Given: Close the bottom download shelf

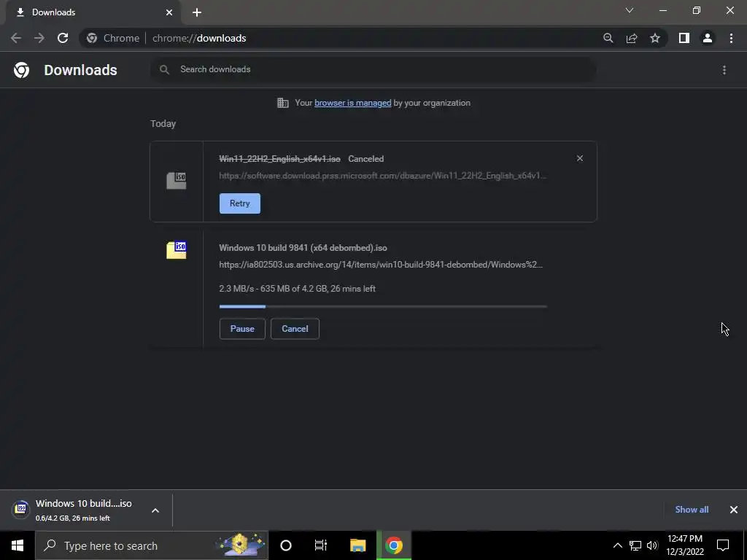Looking at the screenshot, I should point(734,510).
